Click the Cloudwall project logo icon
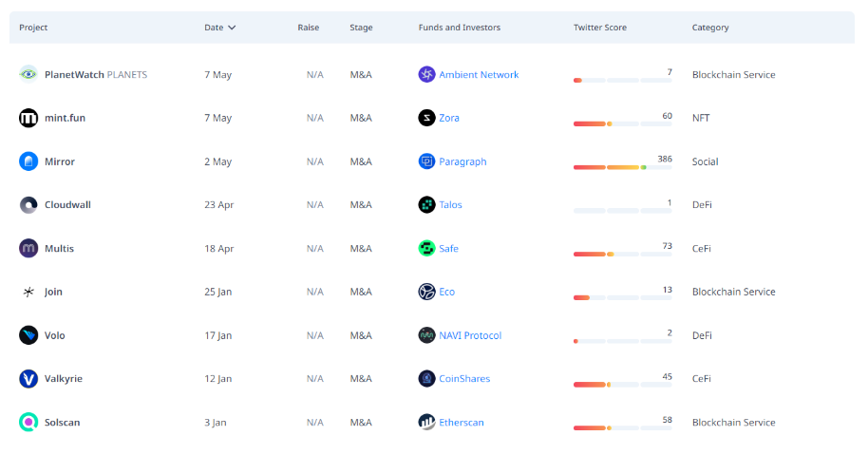The image size is (868, 455). point(28,205)
